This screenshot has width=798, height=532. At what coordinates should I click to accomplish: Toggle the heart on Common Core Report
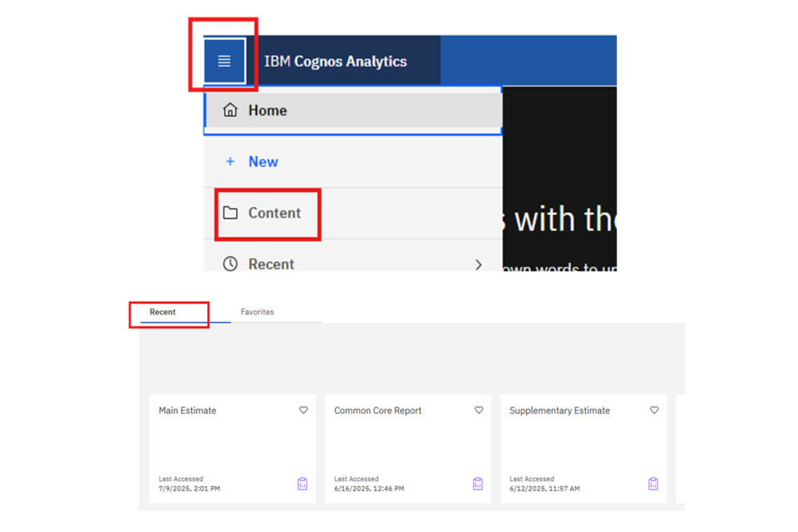[479, 411]
